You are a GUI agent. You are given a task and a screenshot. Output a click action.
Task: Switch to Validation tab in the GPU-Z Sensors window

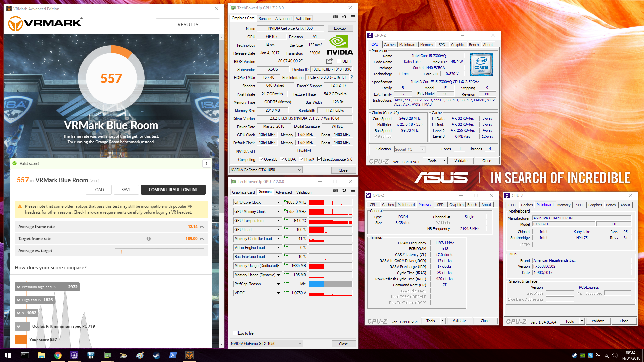[x=304, y=192]
